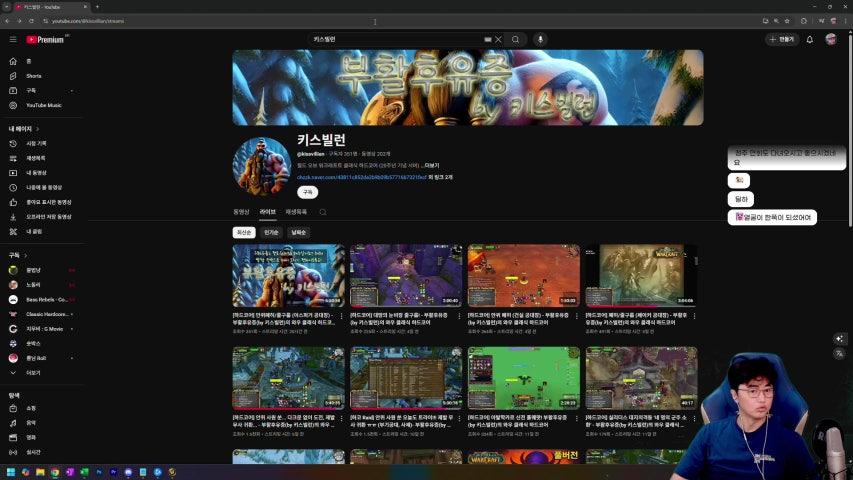Open Chrome from the taskbar
This screenshot has width=853, height=480.
[55, 472]
